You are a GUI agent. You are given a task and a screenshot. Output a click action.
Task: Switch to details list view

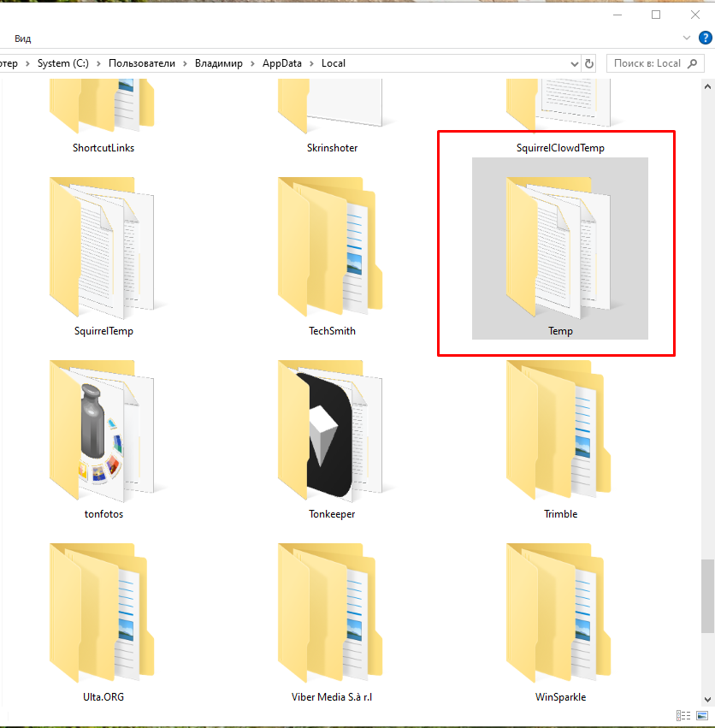[x=683, y=715]
